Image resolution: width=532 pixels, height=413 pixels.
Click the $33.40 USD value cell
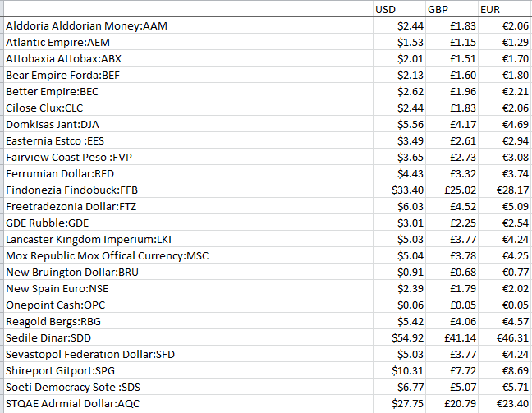coord(399,190)
